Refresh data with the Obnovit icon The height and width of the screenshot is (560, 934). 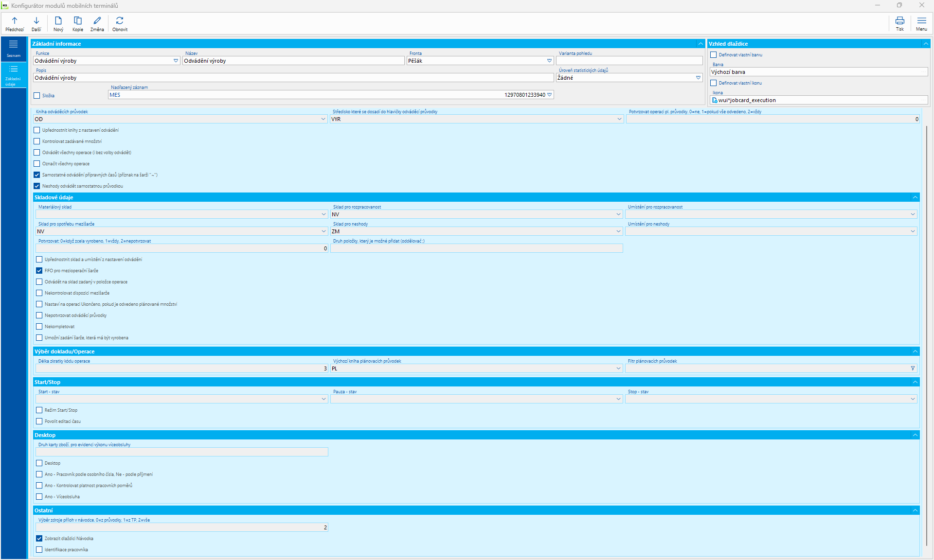click(120, 21)
